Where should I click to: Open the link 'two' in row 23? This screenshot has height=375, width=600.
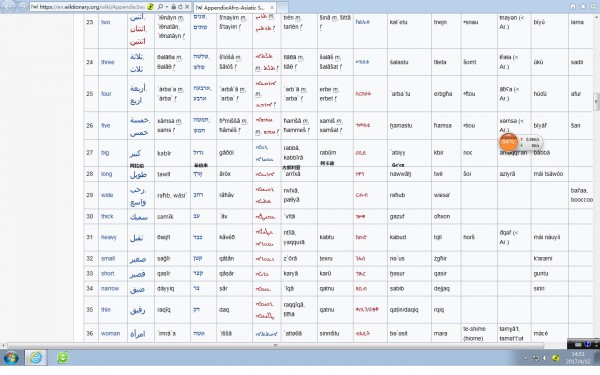(x=106, y=22)
